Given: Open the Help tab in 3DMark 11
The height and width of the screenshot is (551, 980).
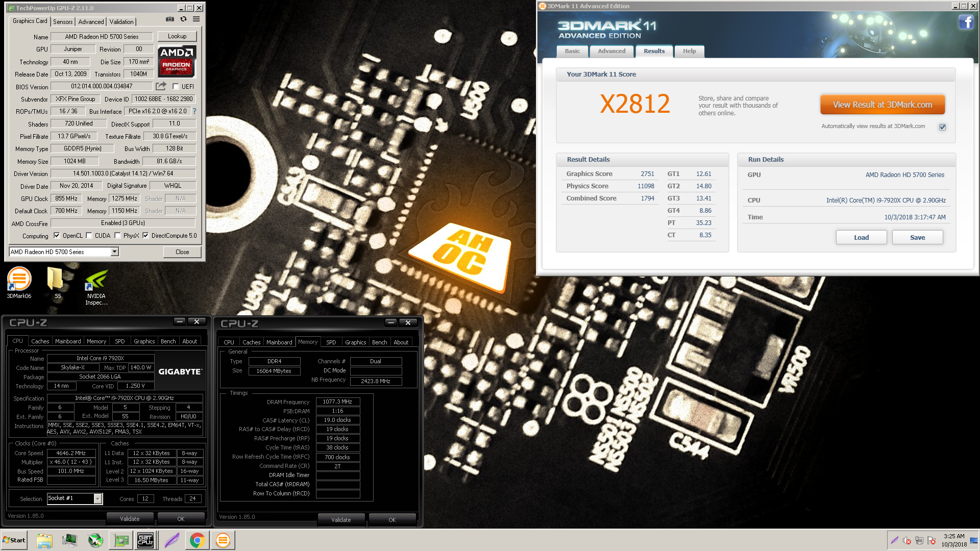Looking at the screenshot, I should 690,51.
